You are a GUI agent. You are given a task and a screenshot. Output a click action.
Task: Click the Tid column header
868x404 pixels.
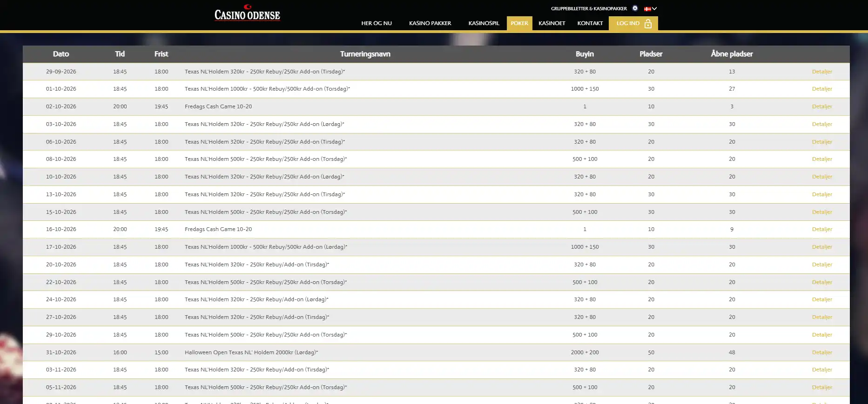(x=120, y=54)
